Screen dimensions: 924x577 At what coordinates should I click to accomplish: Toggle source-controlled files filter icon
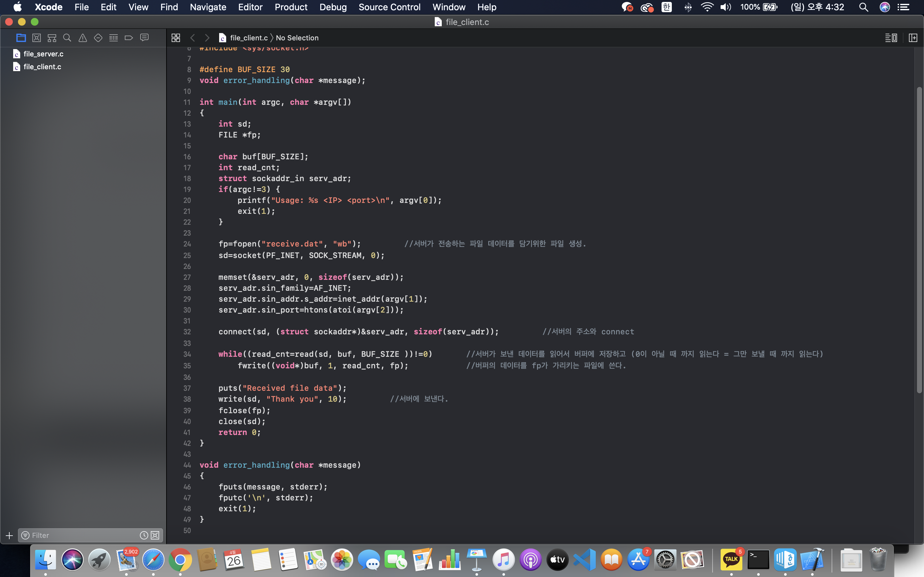pos(155,535)
